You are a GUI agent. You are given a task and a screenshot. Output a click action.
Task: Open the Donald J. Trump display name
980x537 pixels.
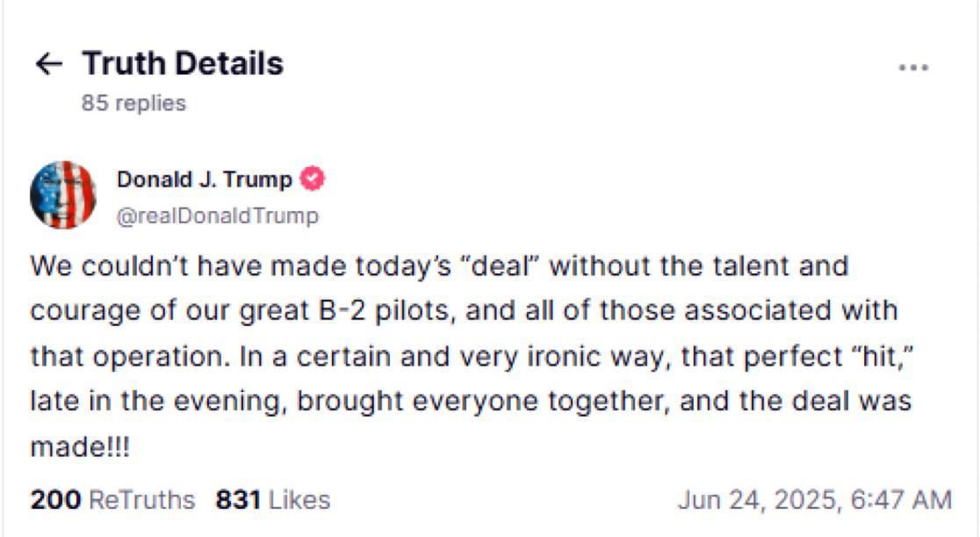[x=204, y=180]
